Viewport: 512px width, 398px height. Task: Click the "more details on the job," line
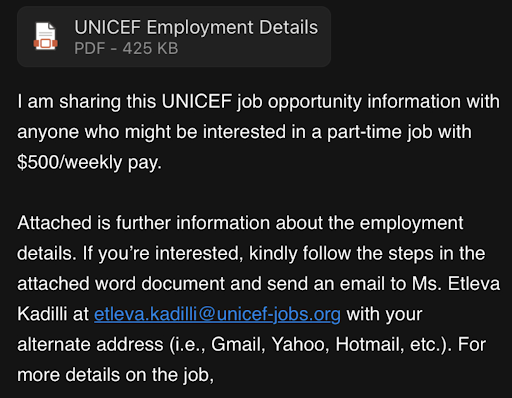coord(115,375)
